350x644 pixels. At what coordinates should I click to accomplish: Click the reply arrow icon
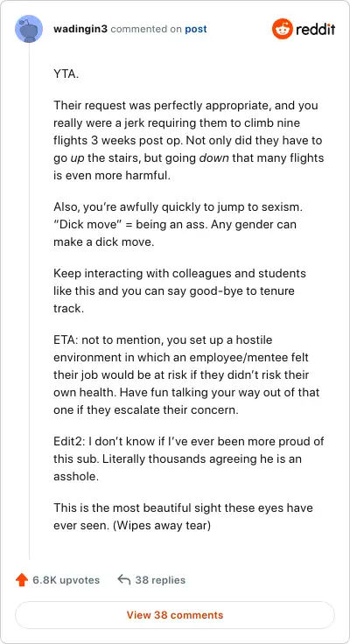124,579
